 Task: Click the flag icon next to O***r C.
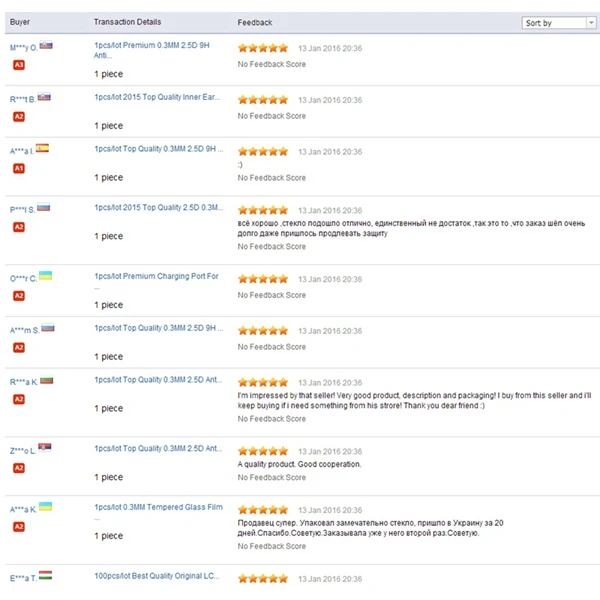click(x=45, y=276)
